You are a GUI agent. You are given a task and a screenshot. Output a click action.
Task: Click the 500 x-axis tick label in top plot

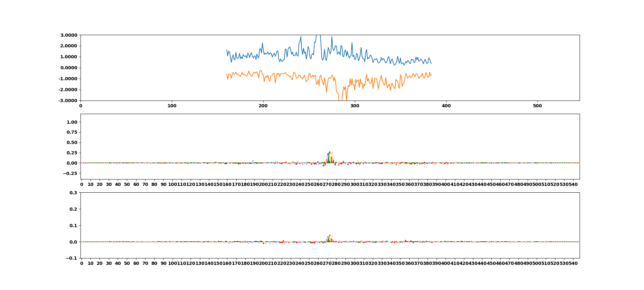pyautogui.click(x=537, y=106)
